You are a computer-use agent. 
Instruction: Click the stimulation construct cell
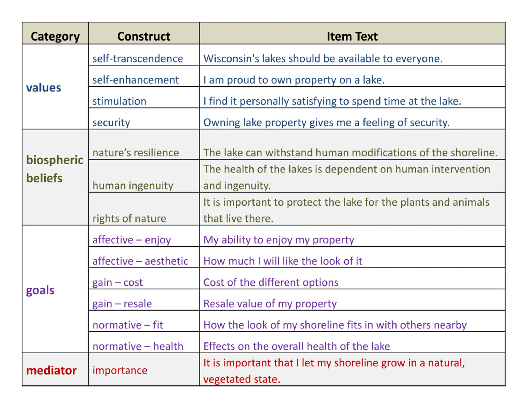(x=144, y=97)
